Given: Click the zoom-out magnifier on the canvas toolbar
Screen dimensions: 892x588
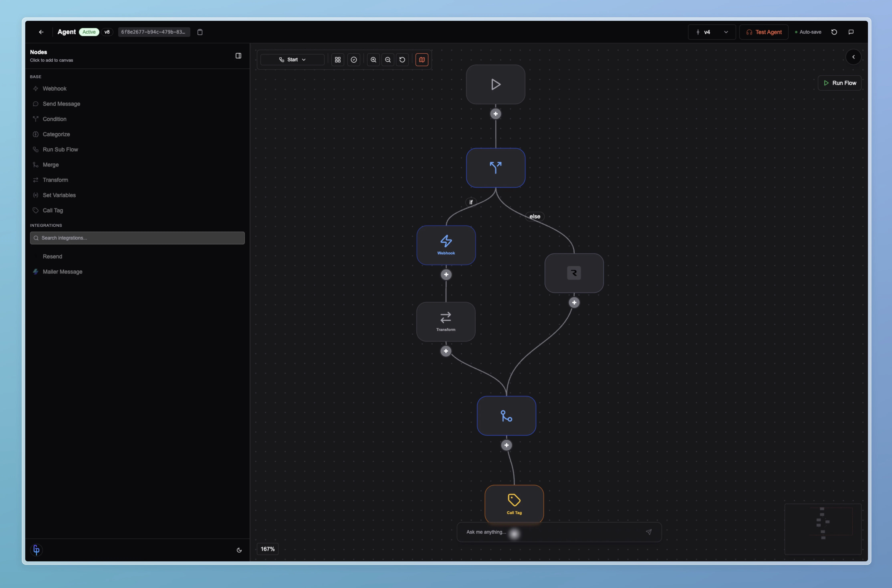Looking at the screenshot, I should [x=388, y=60].
